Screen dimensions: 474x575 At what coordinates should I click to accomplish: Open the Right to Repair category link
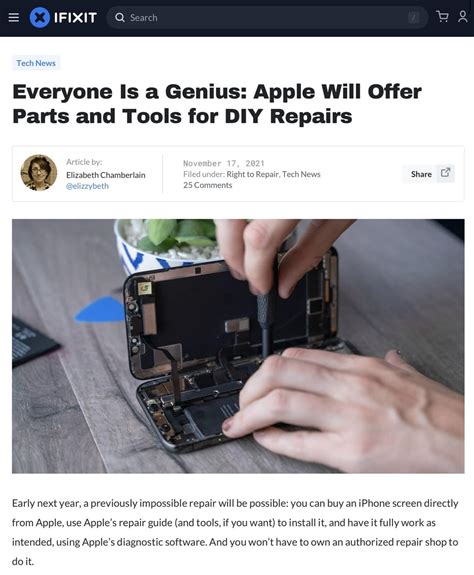tap(253, 174)
